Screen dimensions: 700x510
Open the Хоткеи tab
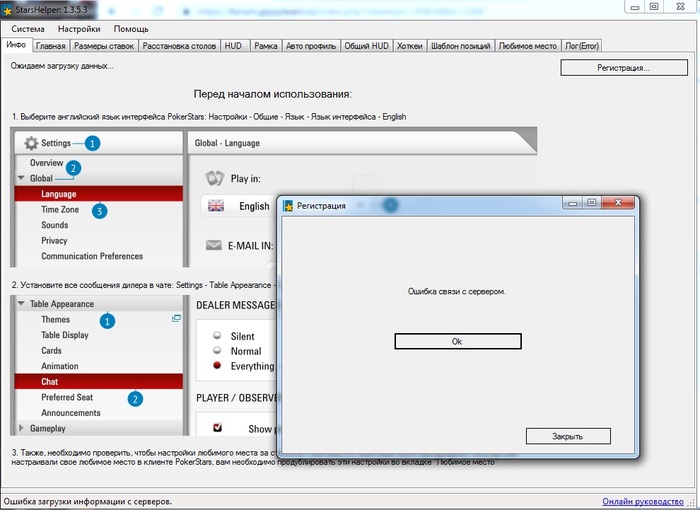tap(409, 46)
